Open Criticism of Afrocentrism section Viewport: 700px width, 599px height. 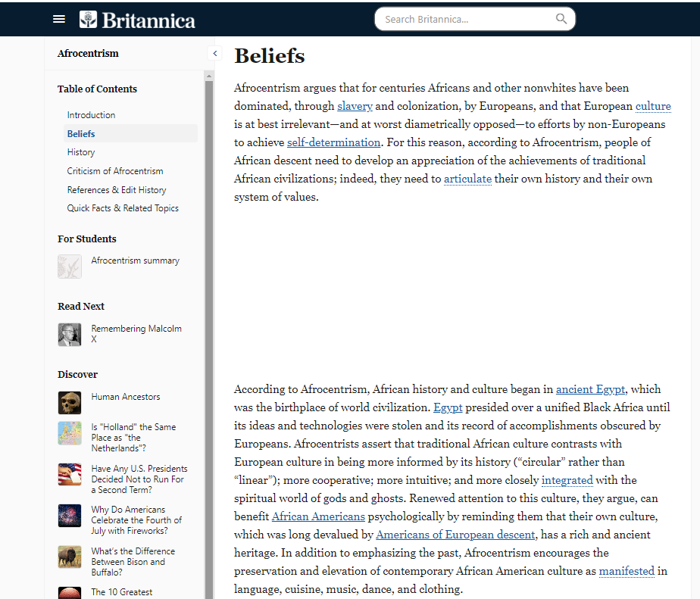point(115,171)
